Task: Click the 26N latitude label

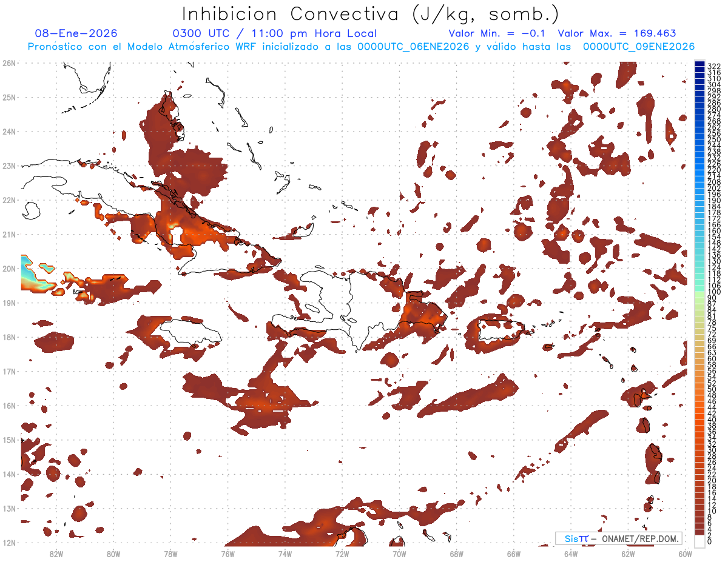Action: tap(9, 63)
